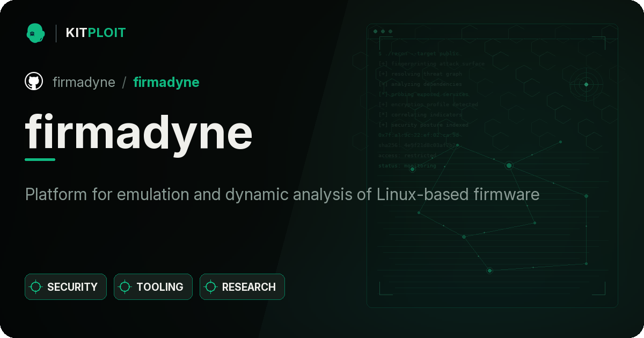
Task: Click the 'analyzing dependencies' terminal line
Action: pos(420,84)
